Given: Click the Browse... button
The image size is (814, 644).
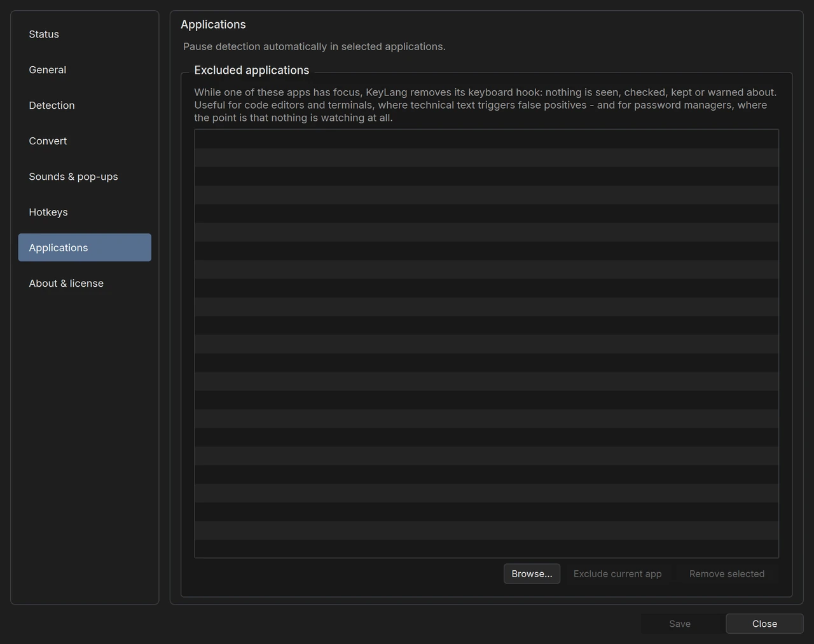Looking at the screenshot, I should click(x=532, y=573).
